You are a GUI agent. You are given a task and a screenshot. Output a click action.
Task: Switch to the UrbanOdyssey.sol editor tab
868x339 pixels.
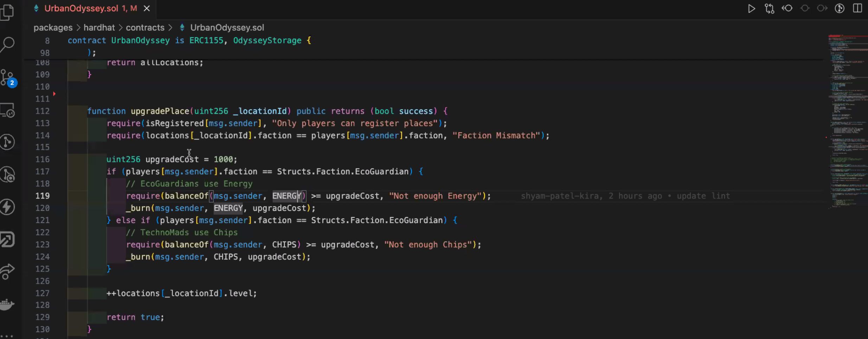coord(91,8)
